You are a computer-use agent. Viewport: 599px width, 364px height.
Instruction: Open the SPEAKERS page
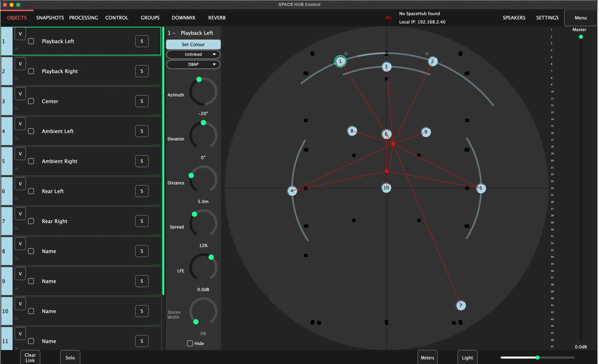coord(514,18)
